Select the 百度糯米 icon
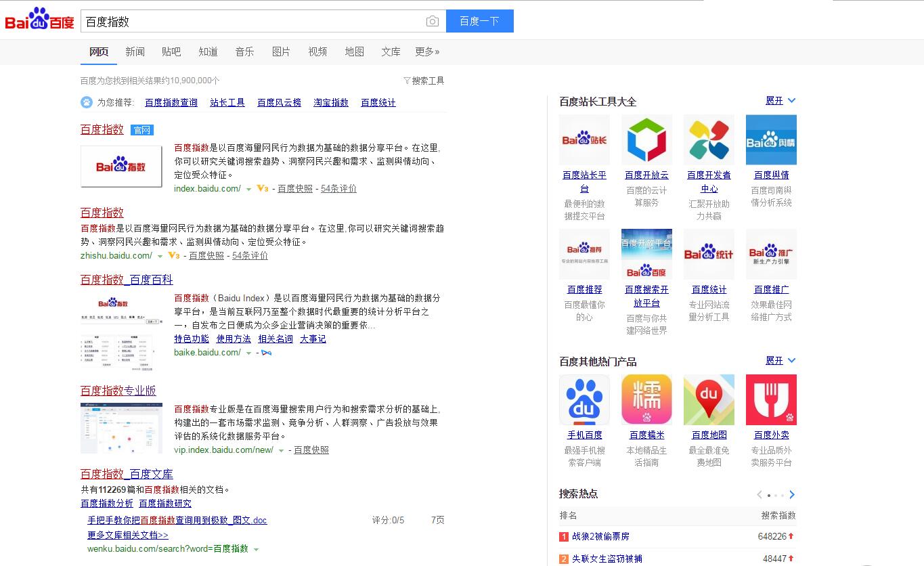This screenshot has width=924, height=566. click(x=646, y=399)
